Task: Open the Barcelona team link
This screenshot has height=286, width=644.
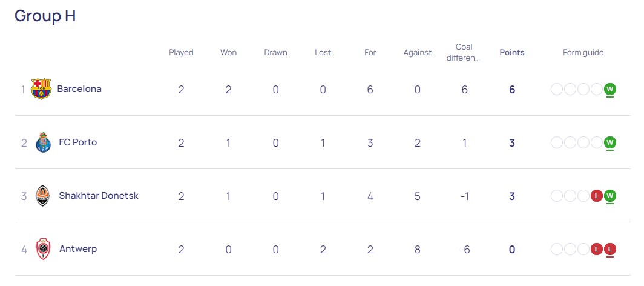Action: 79,88
